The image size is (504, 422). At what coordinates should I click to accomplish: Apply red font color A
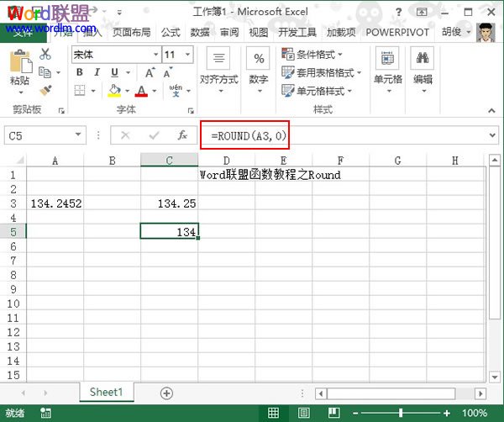pos(141,91)
